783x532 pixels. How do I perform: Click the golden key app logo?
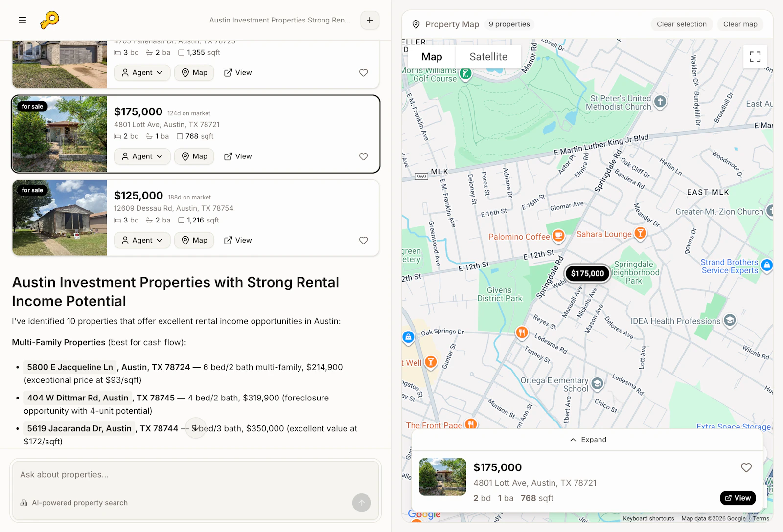[x=49, y=20]
